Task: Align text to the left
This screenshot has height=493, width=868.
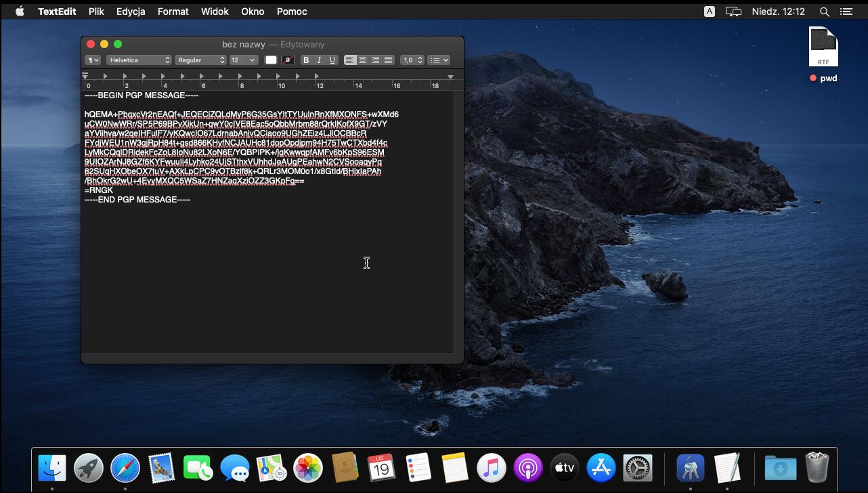Action: 350,60
